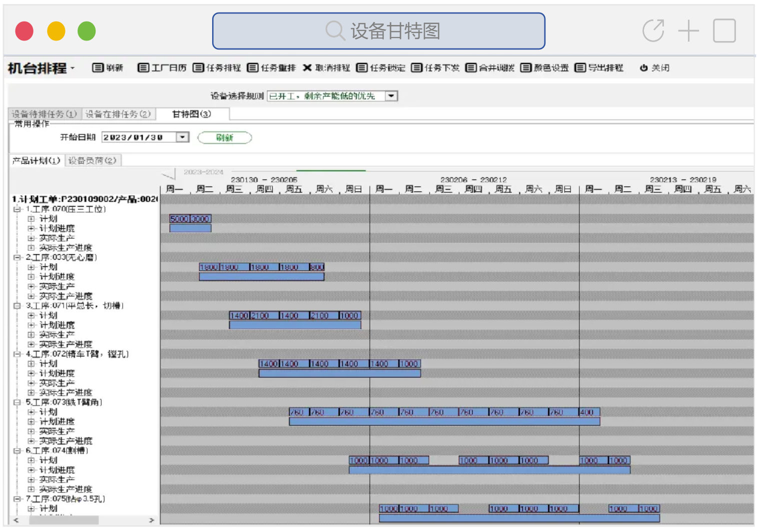Screen dimensions: 760x532
Task: Click the 关闭 power icon
Action: tap(644, 68)
